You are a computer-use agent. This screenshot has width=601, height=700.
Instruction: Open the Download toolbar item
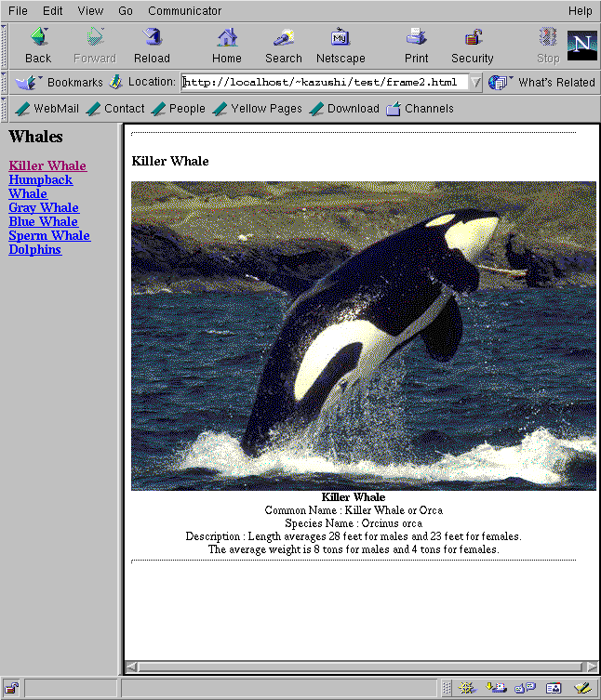pyautogui.click(x=343, y=109)
